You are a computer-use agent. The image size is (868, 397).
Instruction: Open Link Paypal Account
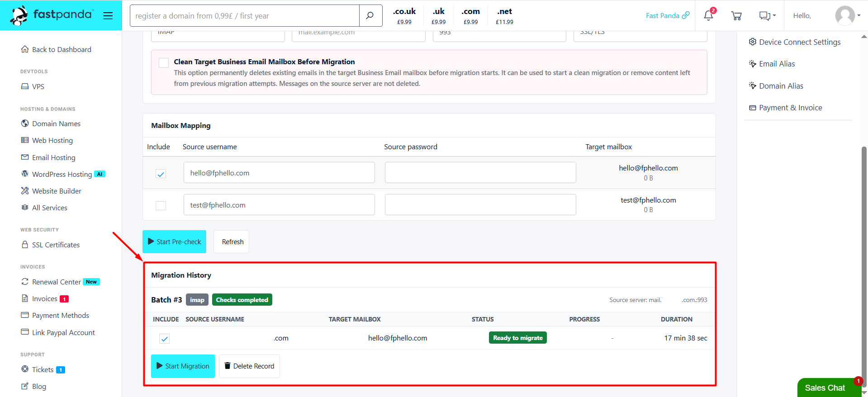tap(58, 332)
